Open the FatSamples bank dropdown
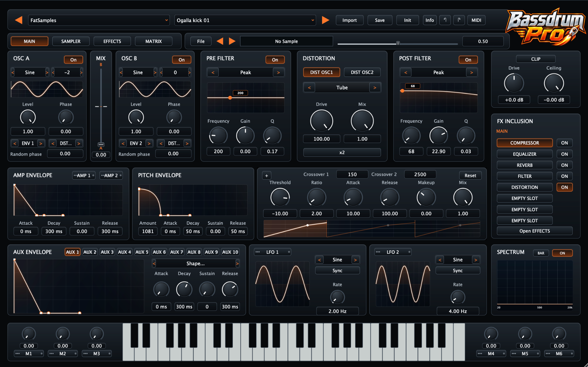 point(98,20)
